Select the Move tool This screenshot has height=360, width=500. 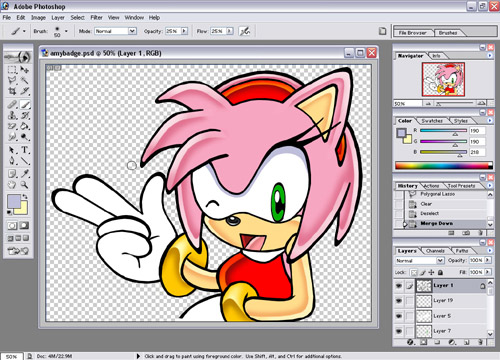(24, 70)
